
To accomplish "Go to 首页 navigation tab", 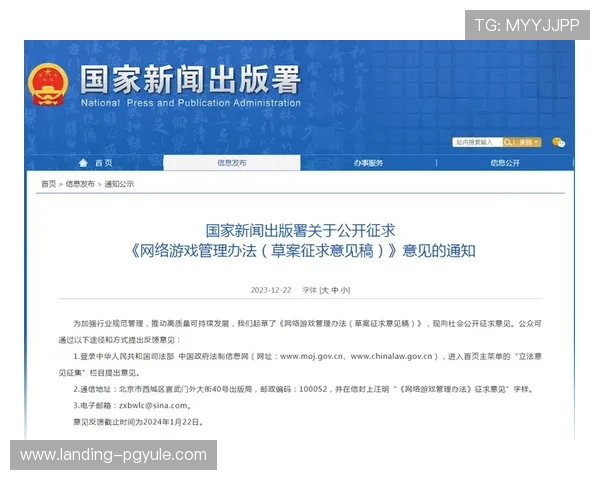I will pyautogui.click(x=95, y=163).
